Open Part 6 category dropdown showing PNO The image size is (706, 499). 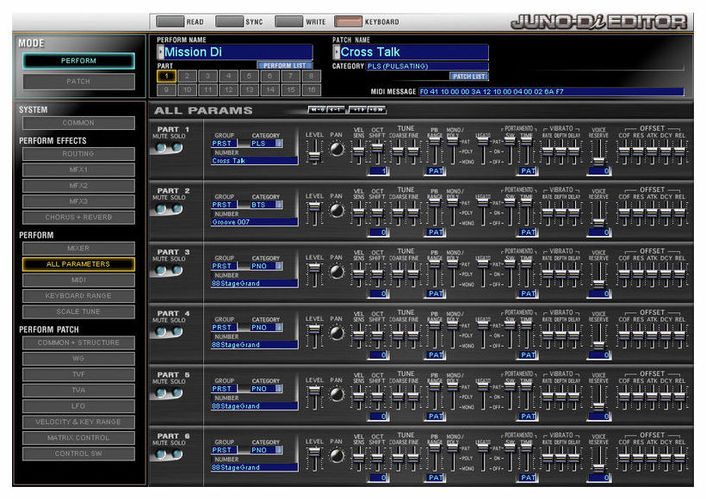(x=267, y=449)
